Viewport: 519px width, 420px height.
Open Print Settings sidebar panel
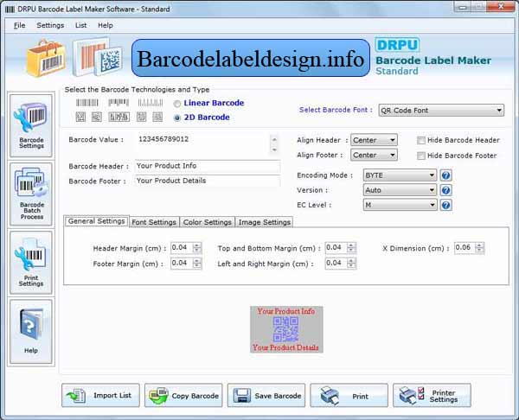click(x=31, y=263)
